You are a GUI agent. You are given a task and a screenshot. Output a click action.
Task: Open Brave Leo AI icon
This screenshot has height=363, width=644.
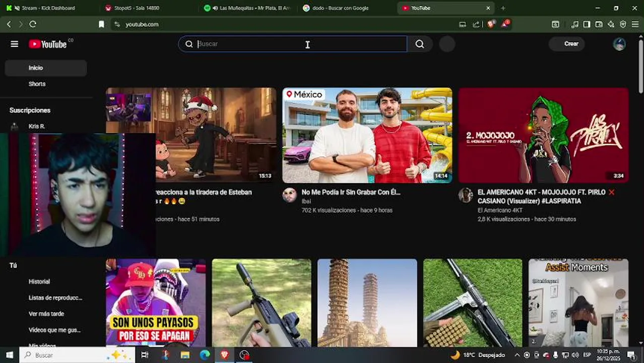611,24
